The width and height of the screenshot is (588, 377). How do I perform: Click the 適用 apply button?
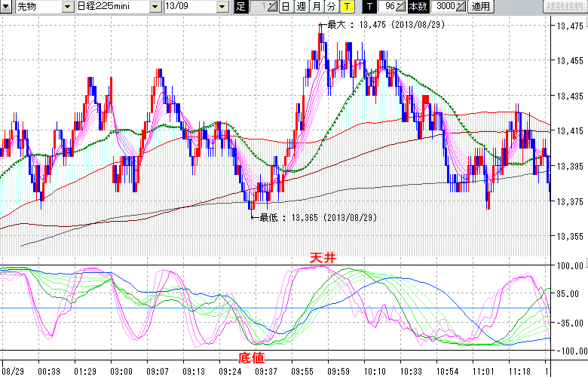coord(479,7)
